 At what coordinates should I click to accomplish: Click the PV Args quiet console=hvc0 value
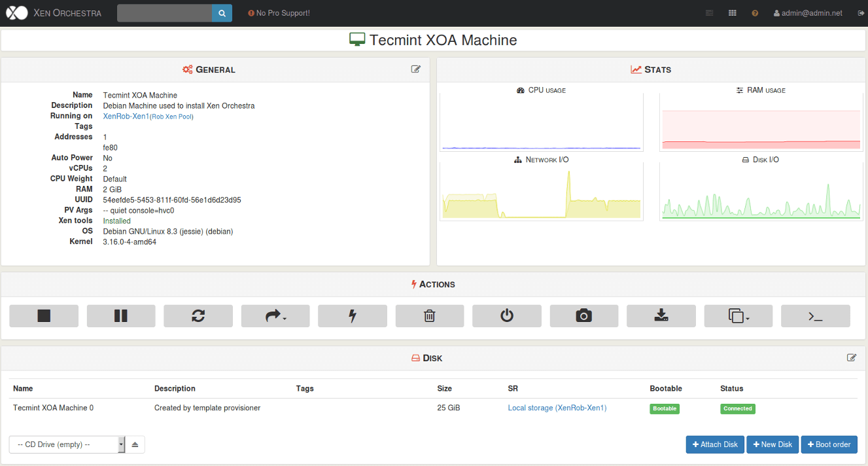[139, 210]
